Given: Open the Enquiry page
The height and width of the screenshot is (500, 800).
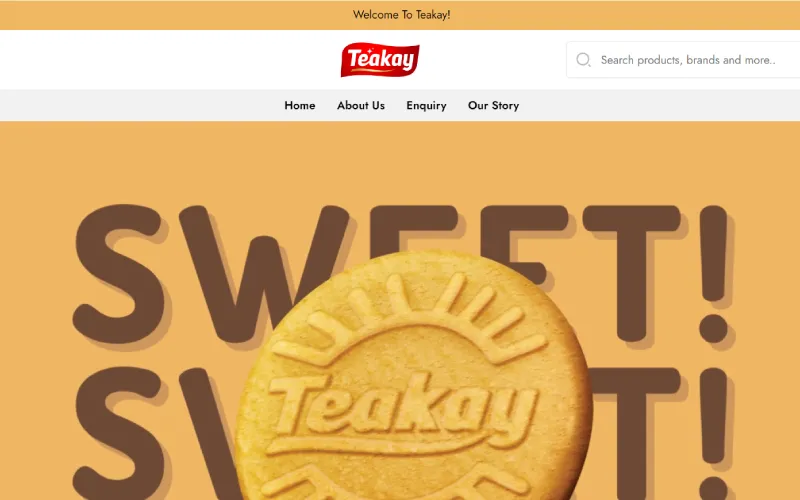Looking at the screenshot, I should (426, 105).
